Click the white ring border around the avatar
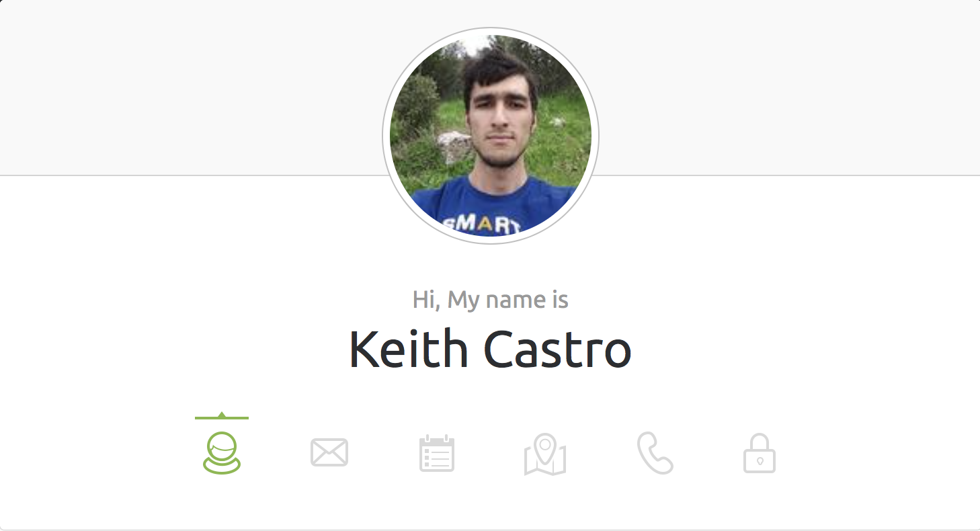 point(386,136)
